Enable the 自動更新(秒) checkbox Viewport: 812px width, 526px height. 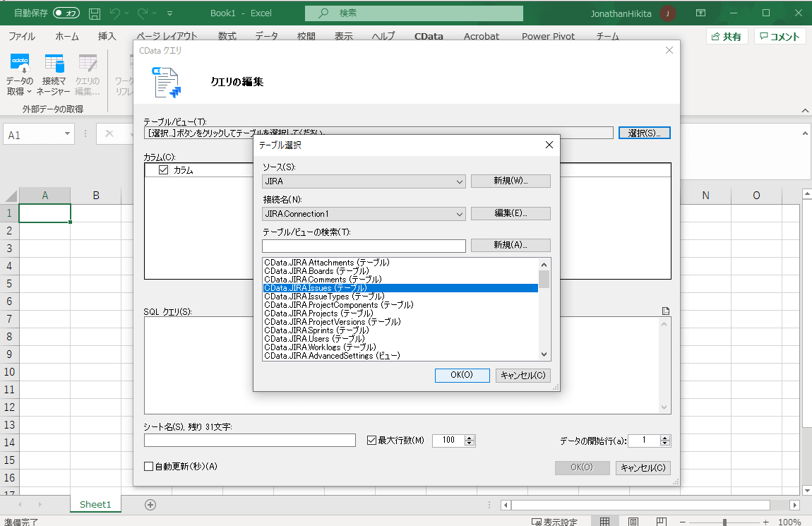pos(150,467)
